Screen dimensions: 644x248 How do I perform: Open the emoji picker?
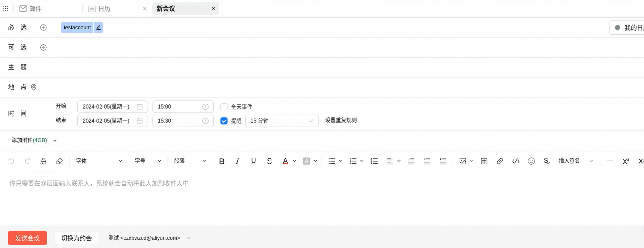[x=531, y=161]
